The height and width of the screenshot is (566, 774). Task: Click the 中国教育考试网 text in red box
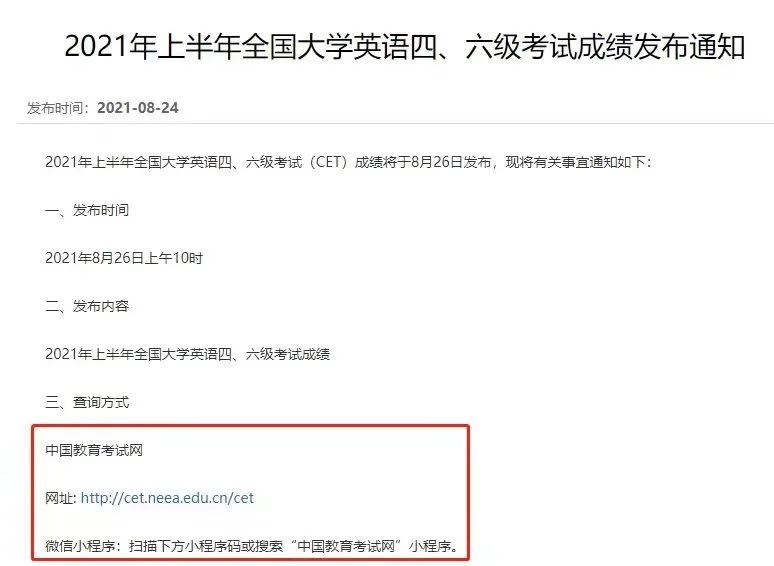[x=94, y=450]
